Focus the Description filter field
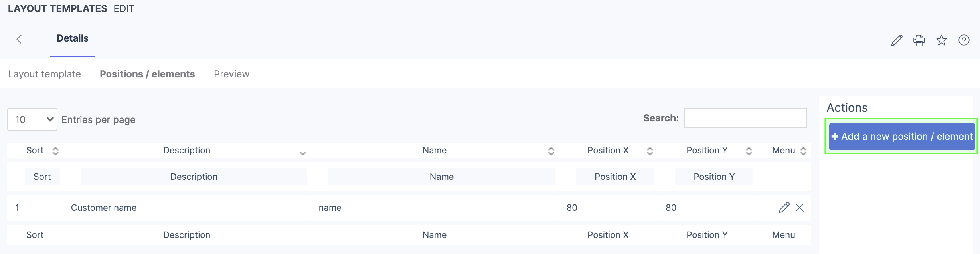The height and width of the screenshot is (254, 980). point(194,177)
